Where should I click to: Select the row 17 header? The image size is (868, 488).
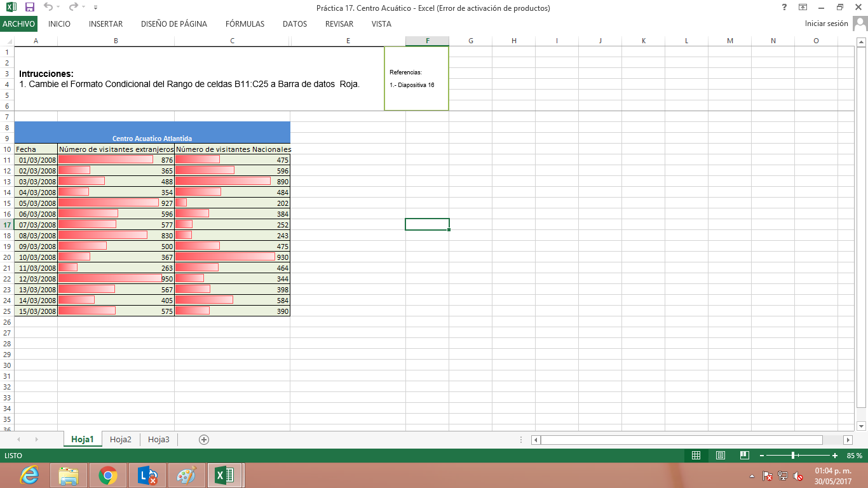[x=7, y=225]
